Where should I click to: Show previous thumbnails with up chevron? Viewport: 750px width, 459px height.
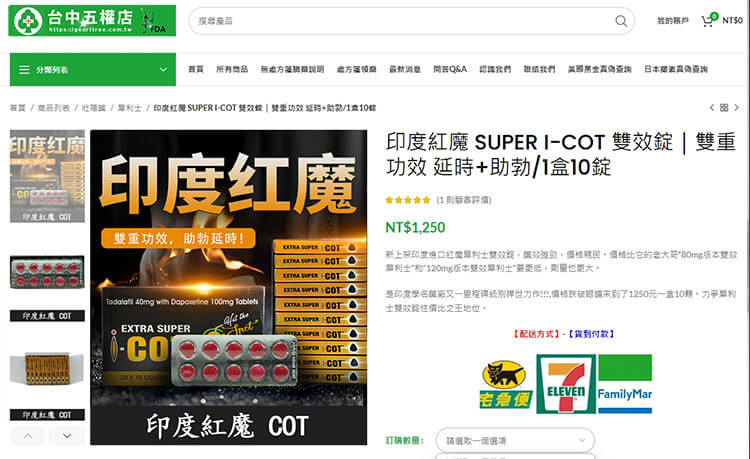point(28,436)
